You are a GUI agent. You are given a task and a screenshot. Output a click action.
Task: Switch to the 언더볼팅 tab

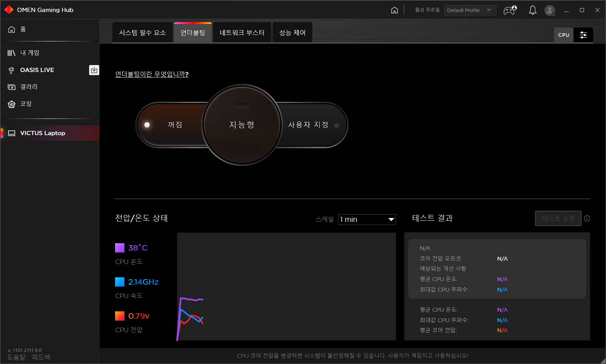point(193,33)
